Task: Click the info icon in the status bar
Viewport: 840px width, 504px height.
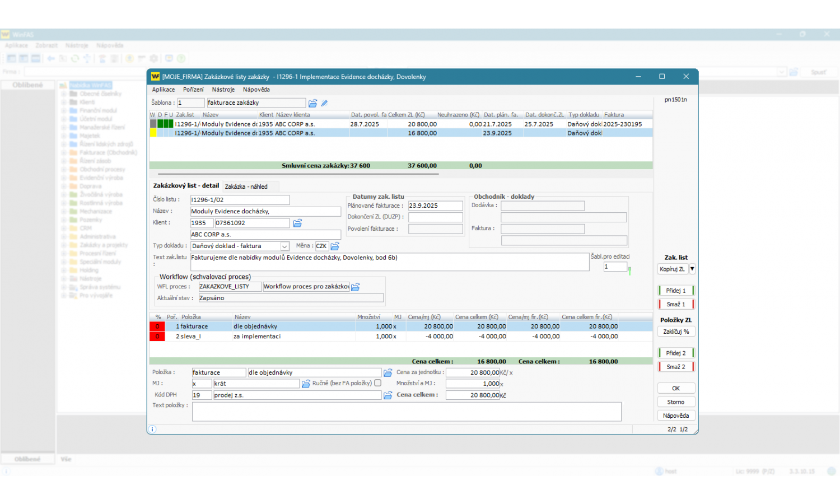Action: (x=152, y=430)
